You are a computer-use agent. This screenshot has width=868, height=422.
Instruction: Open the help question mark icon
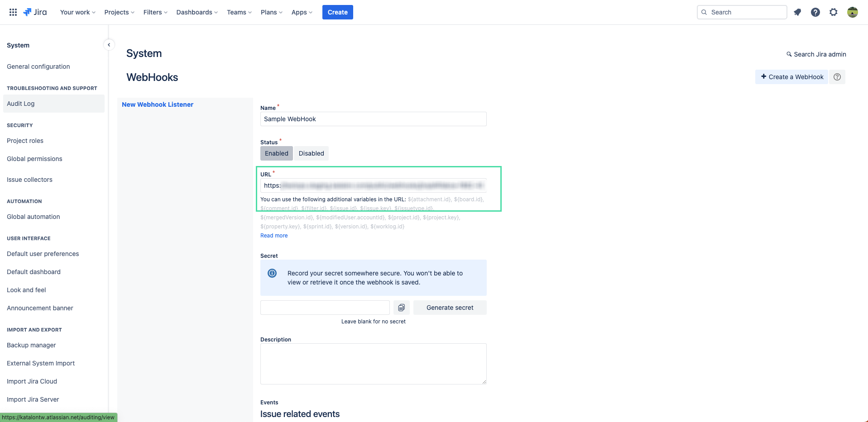(x=815, y=12)
